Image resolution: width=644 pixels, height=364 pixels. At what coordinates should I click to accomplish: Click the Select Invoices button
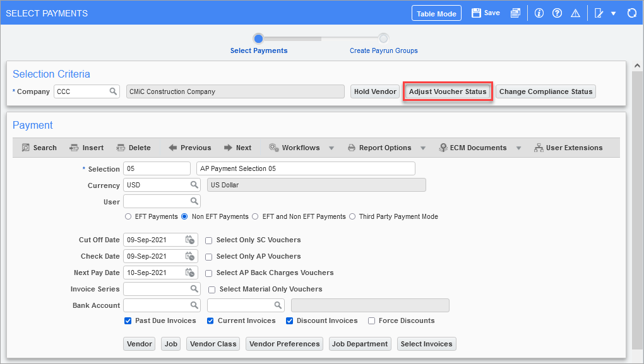click(427, 344)
